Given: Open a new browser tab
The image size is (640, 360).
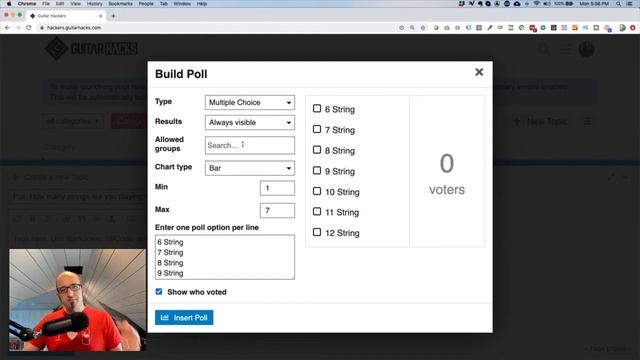Looking at the screenshot, I should coord(113,16).
